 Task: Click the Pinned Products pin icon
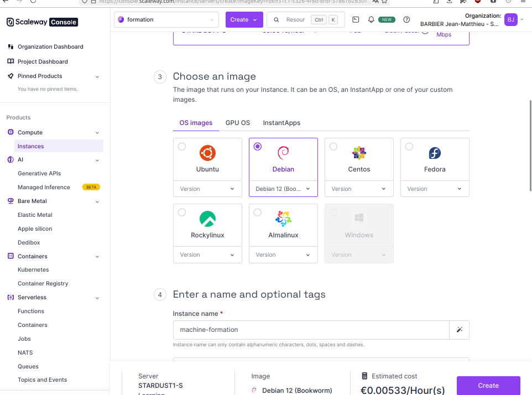[11, 76]
